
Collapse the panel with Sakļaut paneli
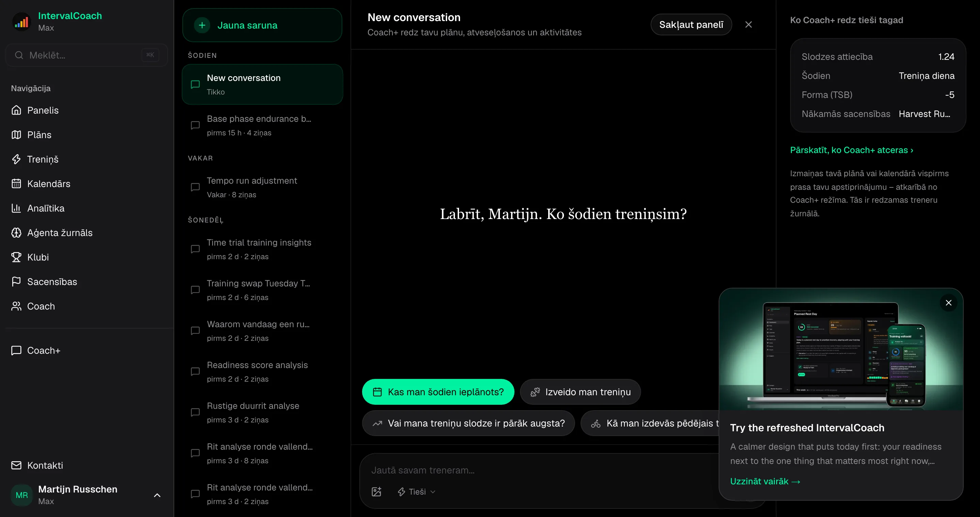coord(691,25)
